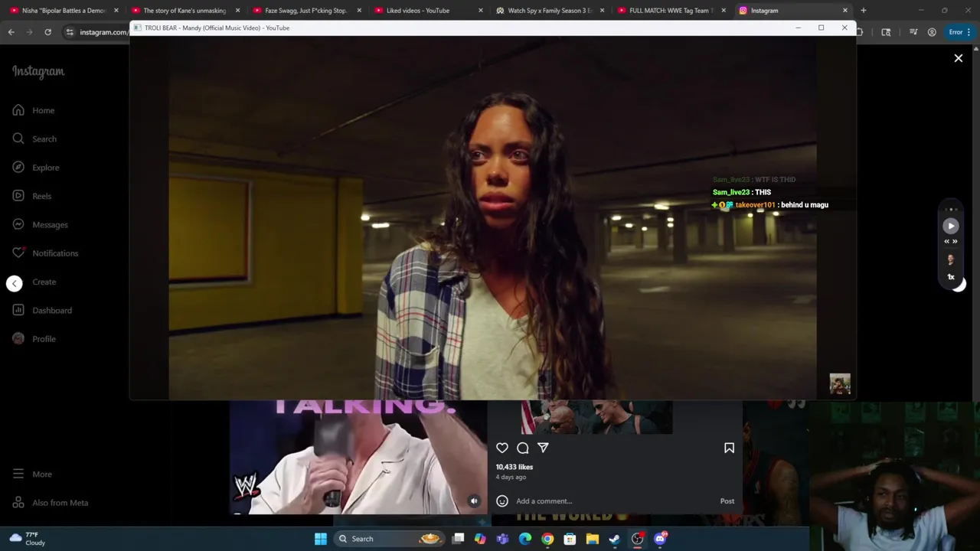This screenshot has height=551, width=980.
Task: Click the comment bubble icon
Action: point(523,448)
